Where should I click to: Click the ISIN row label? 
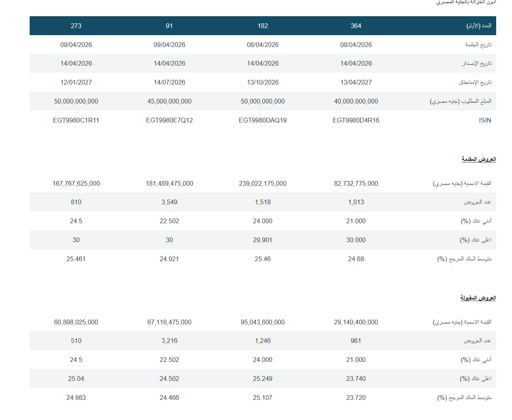(485, 120)
